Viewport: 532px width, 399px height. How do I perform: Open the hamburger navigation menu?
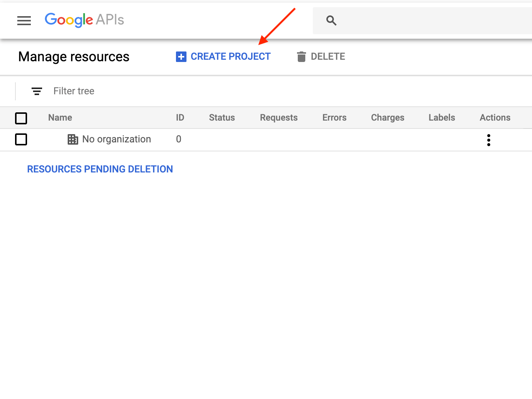click(24, 21)
